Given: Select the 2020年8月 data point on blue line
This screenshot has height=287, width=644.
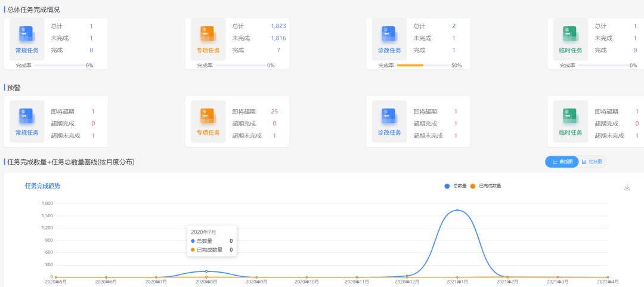Looking at the screenshot, I should tap(206, 271).
